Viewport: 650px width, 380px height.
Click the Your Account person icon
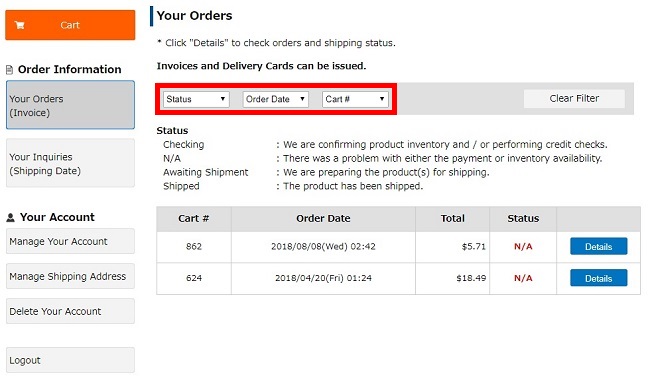coord(10,217)
